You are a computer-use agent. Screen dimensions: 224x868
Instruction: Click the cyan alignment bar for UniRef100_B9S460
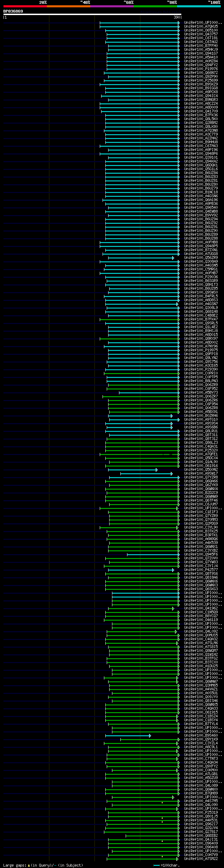pyautogui.click(x=128, y=736)
